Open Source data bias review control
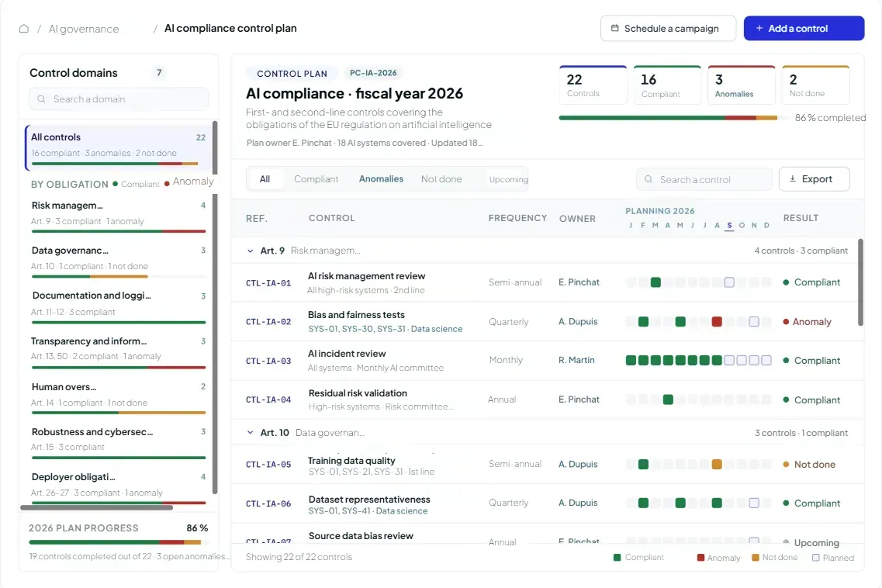 pos(361,536)
